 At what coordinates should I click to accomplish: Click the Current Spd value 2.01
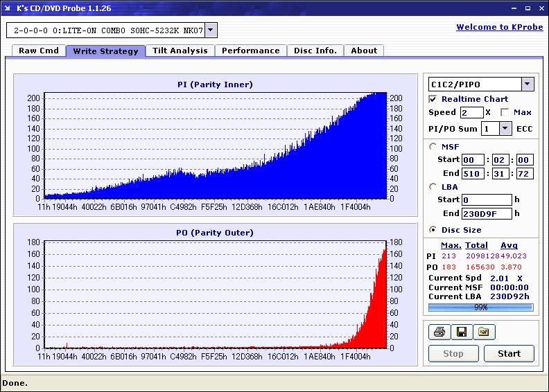(499, 278)
